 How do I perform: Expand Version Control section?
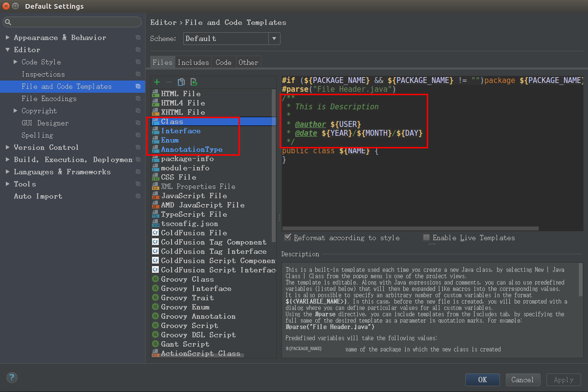tap(7, 147)
